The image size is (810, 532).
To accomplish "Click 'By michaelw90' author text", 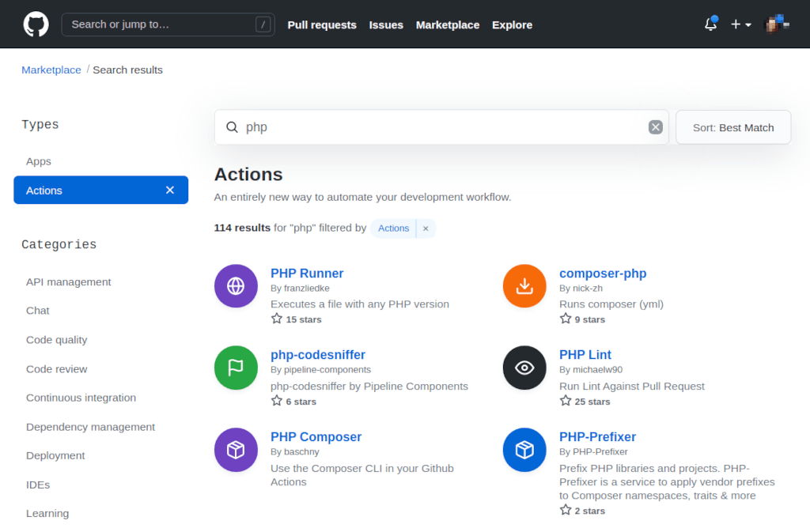I will pyautogui.click(x=590, y=369).
